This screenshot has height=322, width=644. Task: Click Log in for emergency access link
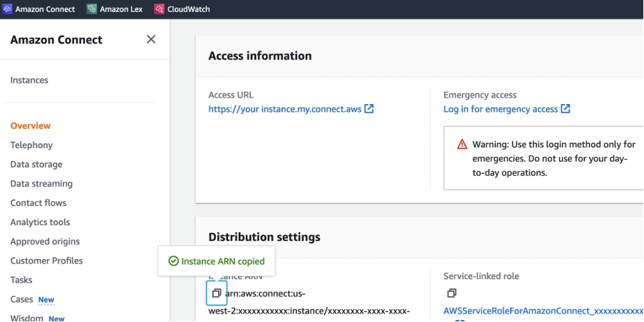point(500,109)
